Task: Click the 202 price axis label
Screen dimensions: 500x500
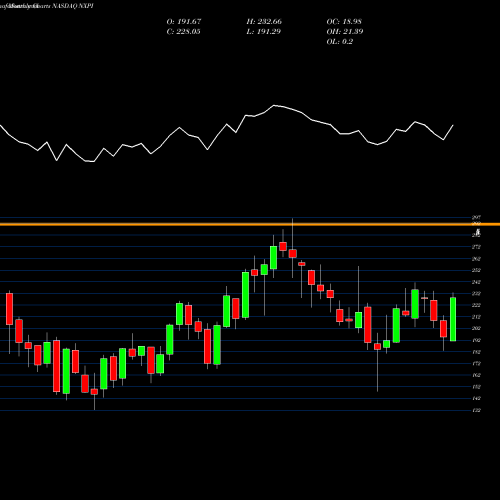Action: click(477, 329)
